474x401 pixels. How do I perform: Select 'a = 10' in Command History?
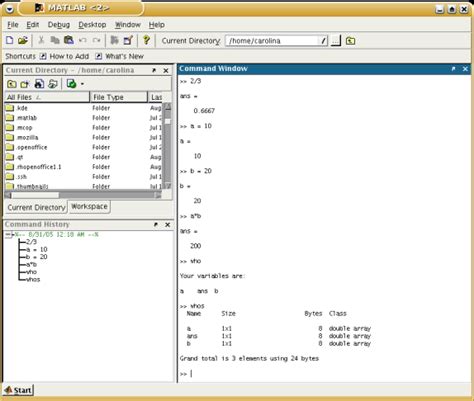click(x=36, y=250)
